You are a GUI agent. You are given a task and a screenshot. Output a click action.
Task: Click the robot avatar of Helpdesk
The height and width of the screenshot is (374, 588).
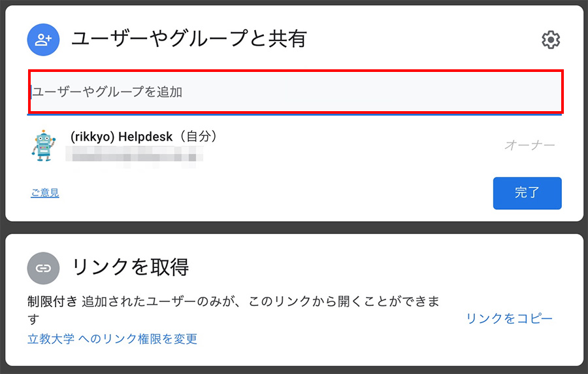44,146
